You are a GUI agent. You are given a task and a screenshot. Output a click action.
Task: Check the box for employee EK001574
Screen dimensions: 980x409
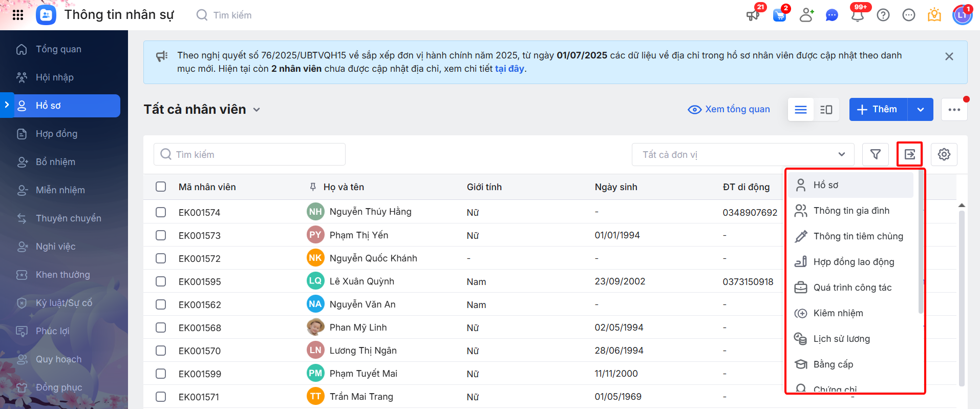tap(161, 212)
